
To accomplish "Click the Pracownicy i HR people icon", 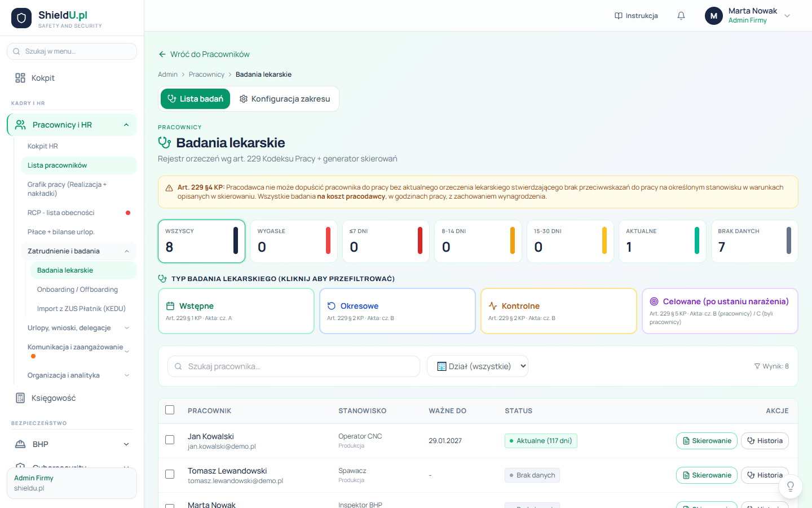I will point(20,125).
